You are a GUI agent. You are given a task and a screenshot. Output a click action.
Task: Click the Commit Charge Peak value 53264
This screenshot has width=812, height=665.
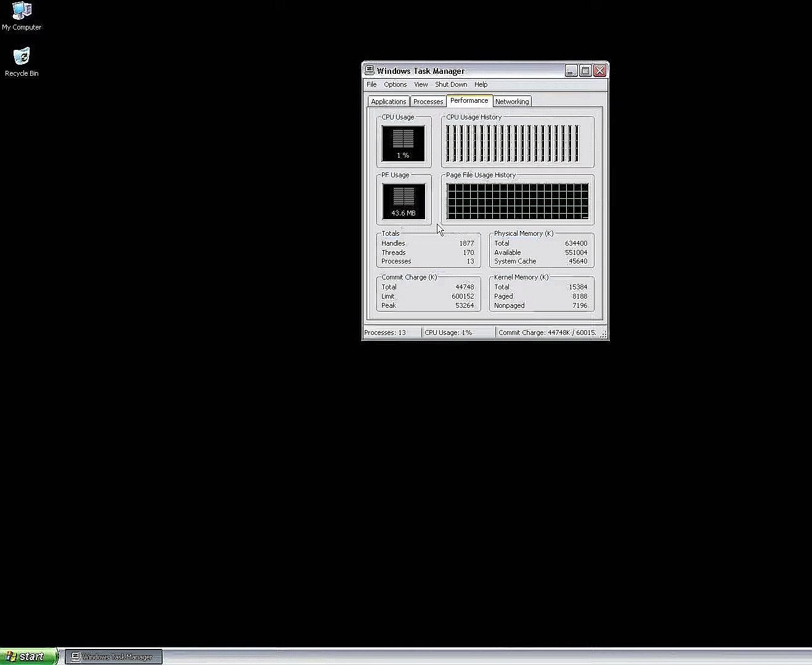[x=465, y=305]
